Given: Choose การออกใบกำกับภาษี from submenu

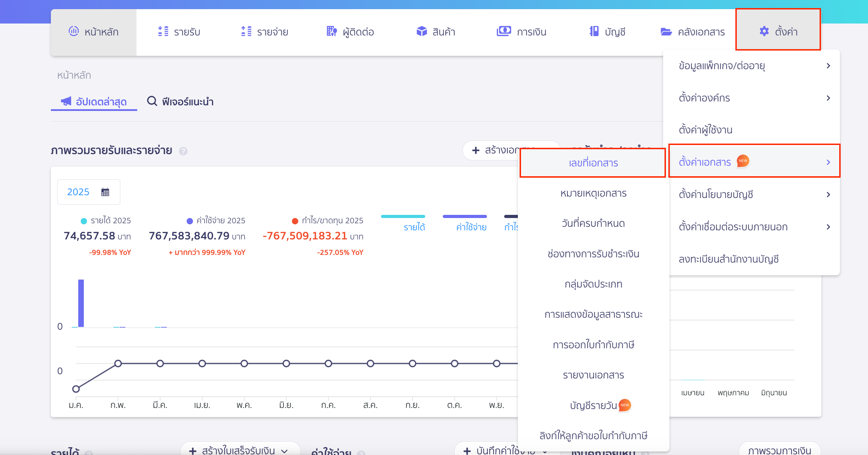Looking at the screenshot, I should tap(593, 345).
